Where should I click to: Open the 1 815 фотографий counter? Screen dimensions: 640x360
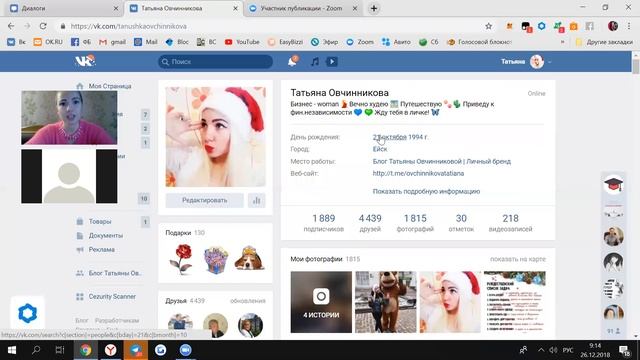tap(415, 223)
